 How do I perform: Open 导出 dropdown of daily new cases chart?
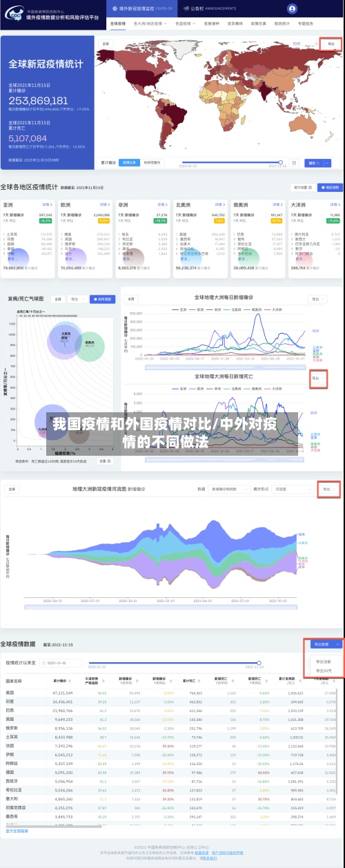319,299
